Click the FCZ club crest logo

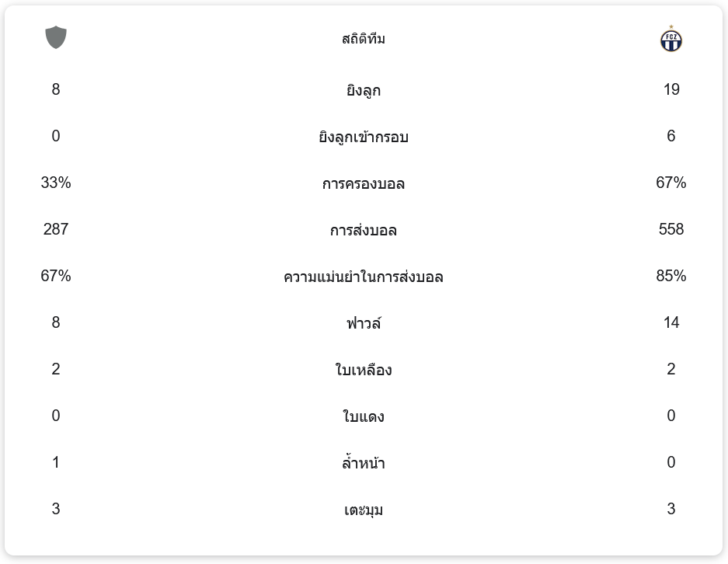click(671, 40)
